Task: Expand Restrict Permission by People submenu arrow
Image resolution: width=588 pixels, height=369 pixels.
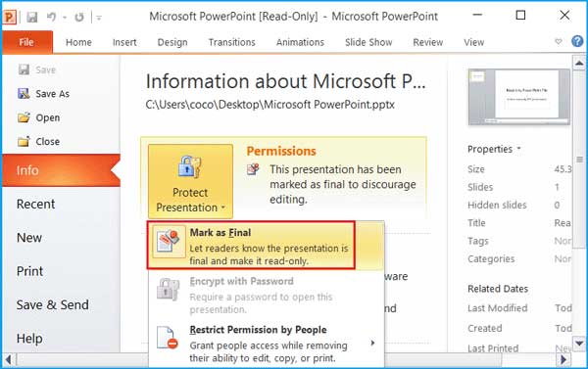Action: pyautogui.click(x=372, y=343)
